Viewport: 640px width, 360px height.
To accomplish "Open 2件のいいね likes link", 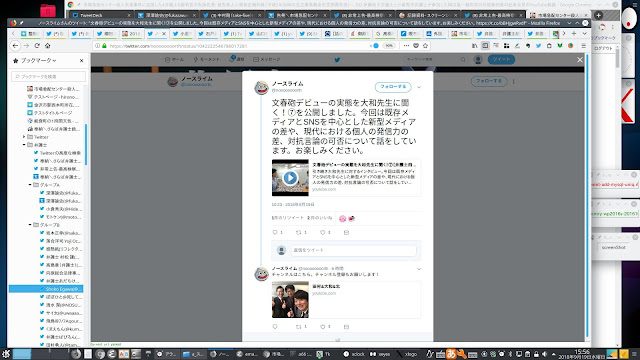I will click(320, 218).
